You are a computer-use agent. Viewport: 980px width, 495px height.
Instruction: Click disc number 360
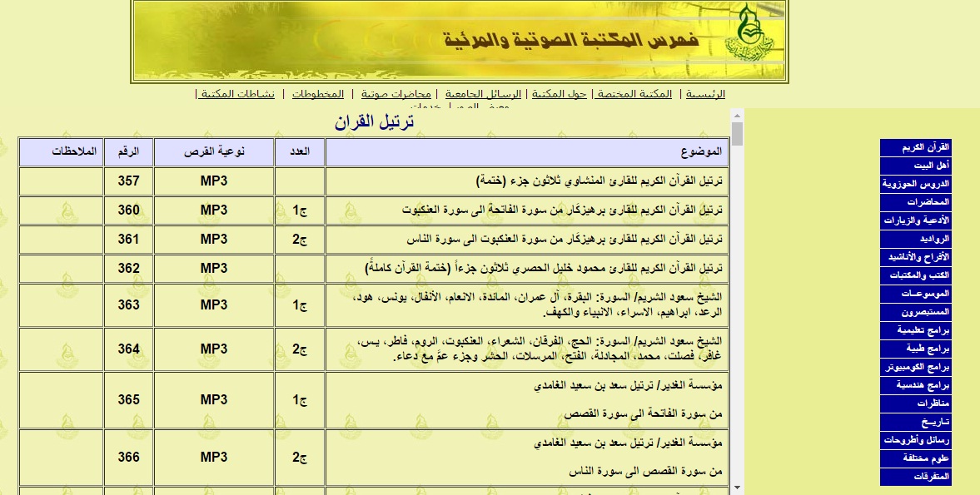coord(129,210)
